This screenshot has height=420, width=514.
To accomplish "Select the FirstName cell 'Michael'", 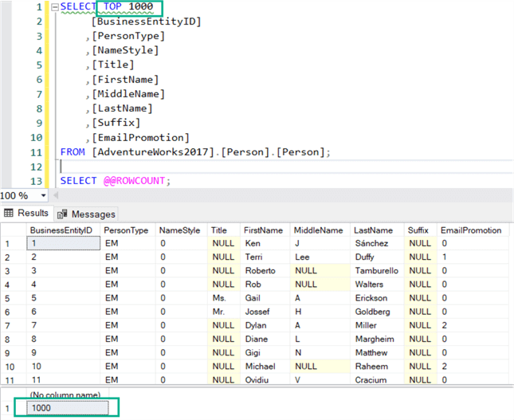I will (265, 367).
